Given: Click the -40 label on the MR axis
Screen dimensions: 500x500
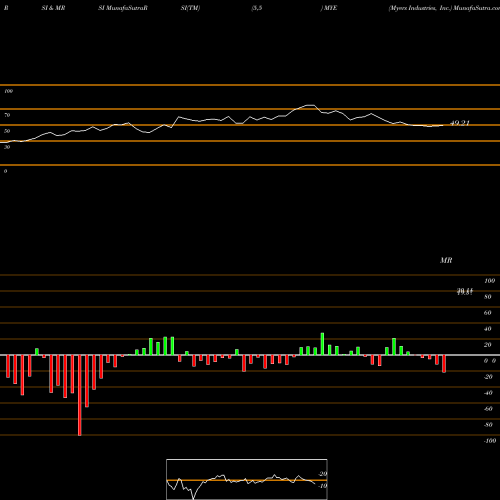Looking at the screenshot, I should click(x=488, y=393).
